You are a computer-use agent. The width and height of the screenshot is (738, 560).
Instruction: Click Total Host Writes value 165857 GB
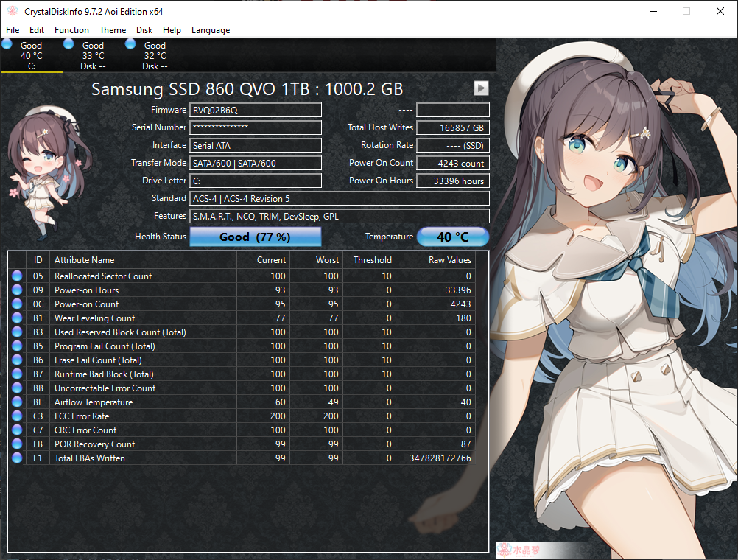click(453, 127)
